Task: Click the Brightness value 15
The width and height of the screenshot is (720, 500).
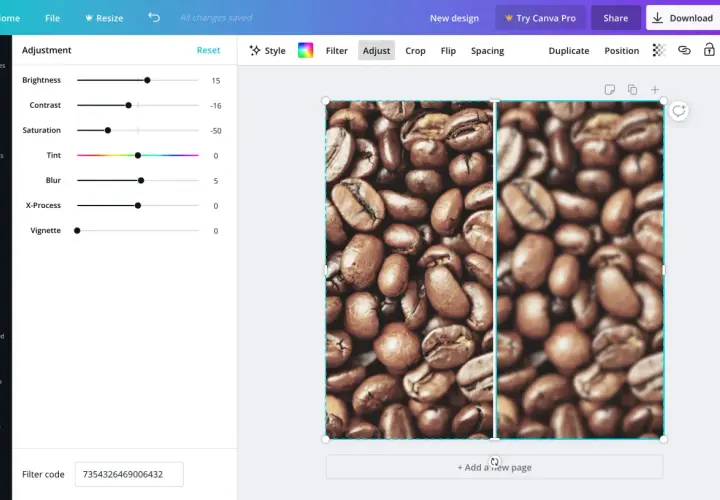Action: [216, 80]
